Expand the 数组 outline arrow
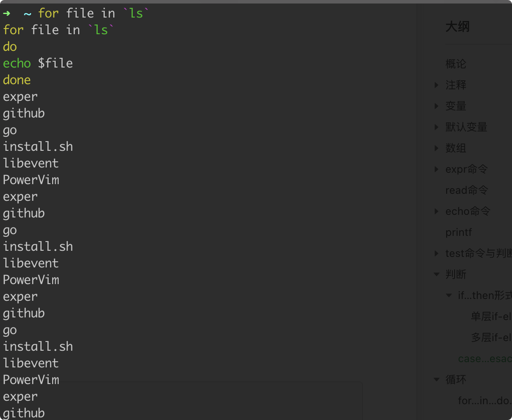 (437, 148)
